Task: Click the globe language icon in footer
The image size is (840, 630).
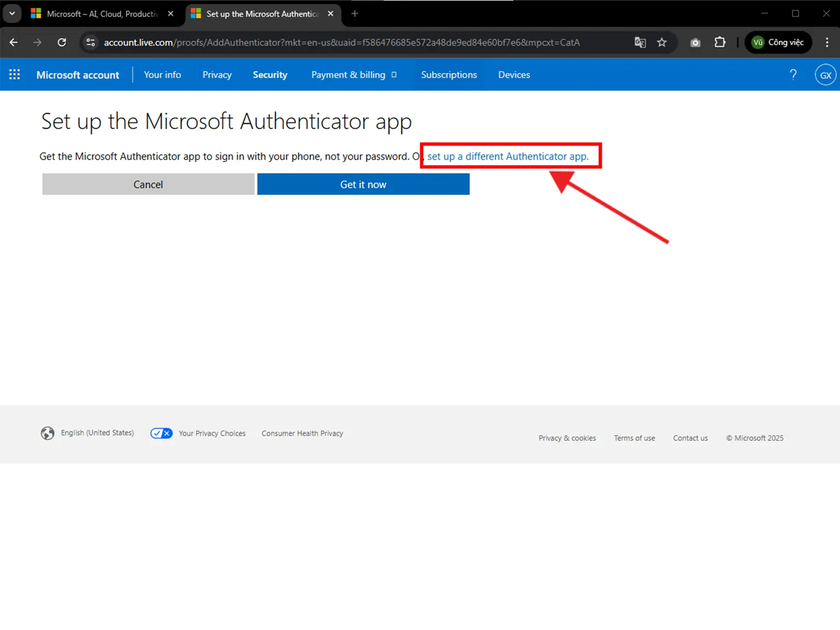Action: coord(48,433)
